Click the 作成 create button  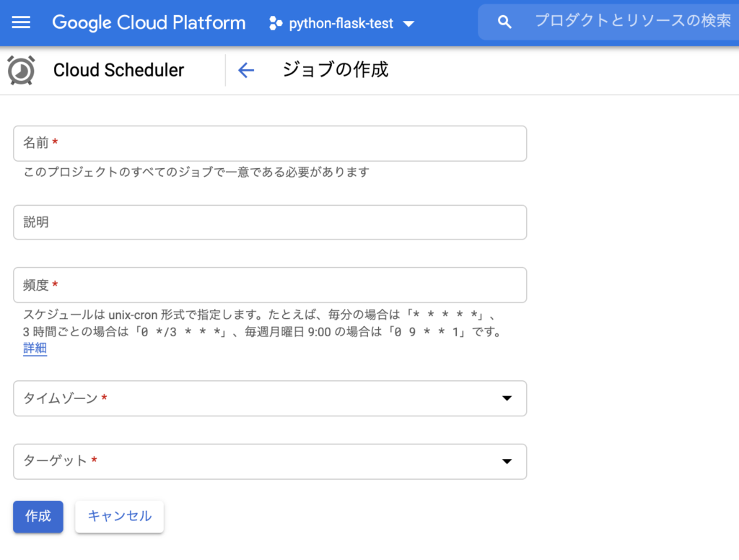(x=38, y=517)
